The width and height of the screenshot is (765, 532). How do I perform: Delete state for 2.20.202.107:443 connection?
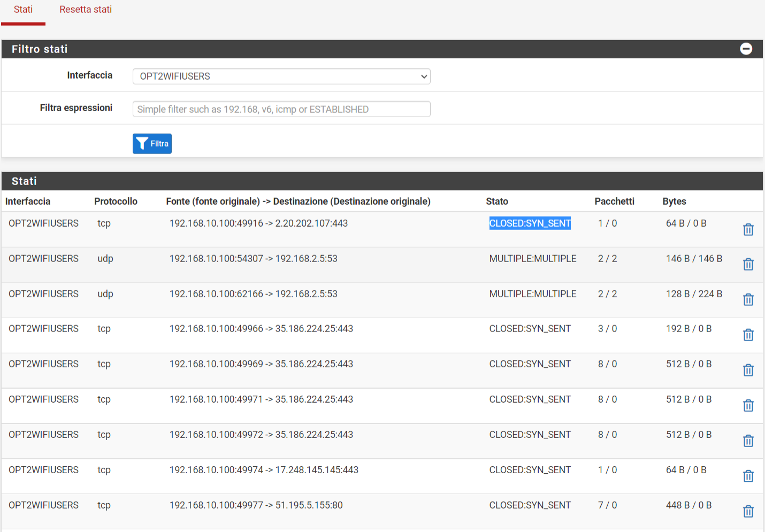tap(748, 229)
